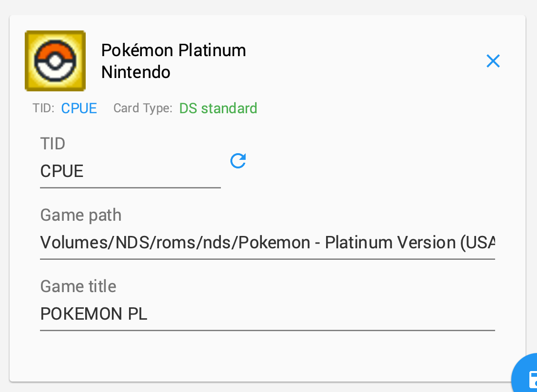Click the "Card Type:" label

(143, 108)
